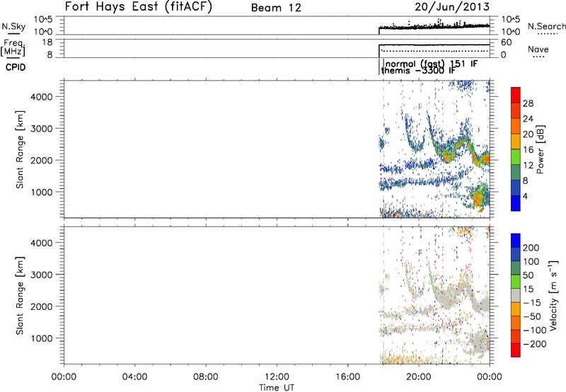This screenshot has width=566, height=392.
Task: Click the '24' tick on Power colorbar
Action: pyautogui.click(x=528, y=119)
